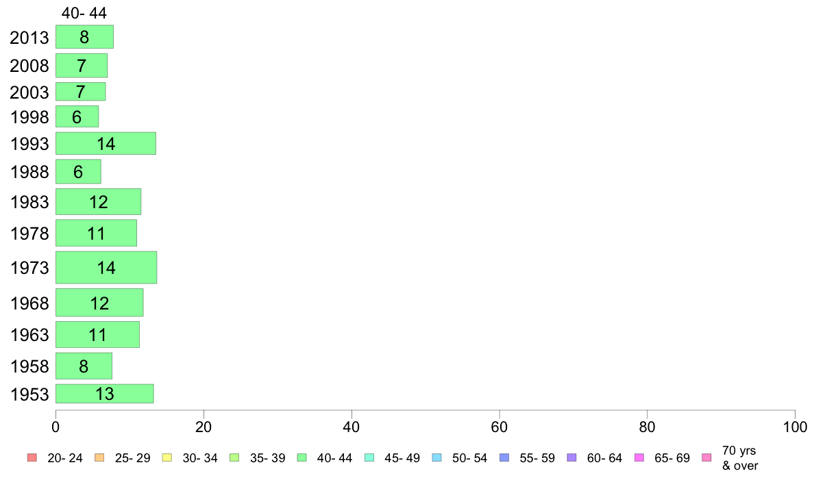
Task: Click the 55-59 legend label
Action: [x=536, y=458]
